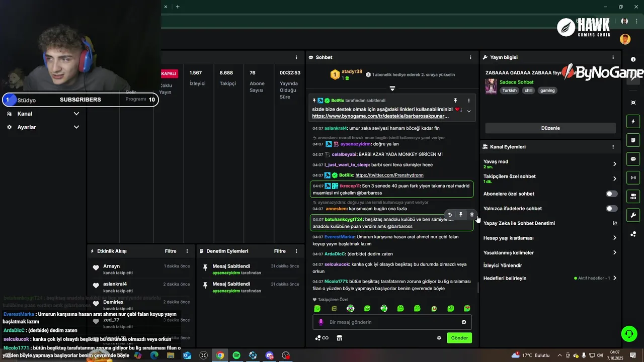Unpin the BotRix pinned message

(455, 101)
